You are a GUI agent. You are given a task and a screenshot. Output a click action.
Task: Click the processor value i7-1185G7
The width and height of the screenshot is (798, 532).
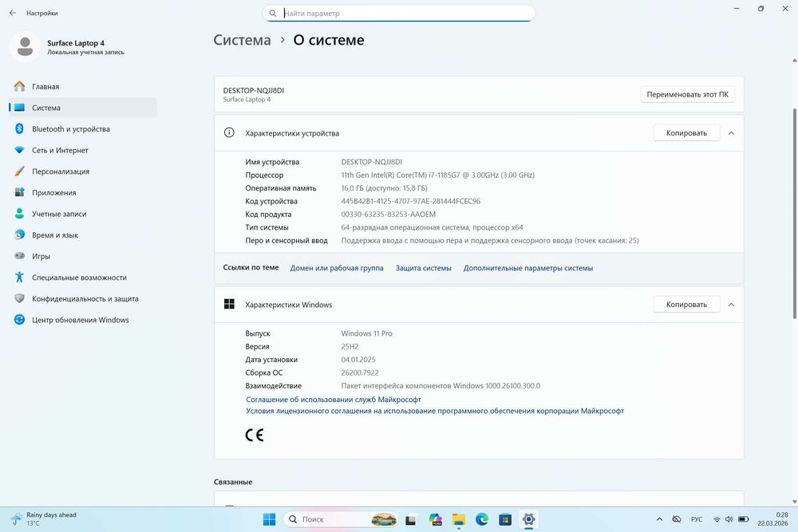[437, 175]
